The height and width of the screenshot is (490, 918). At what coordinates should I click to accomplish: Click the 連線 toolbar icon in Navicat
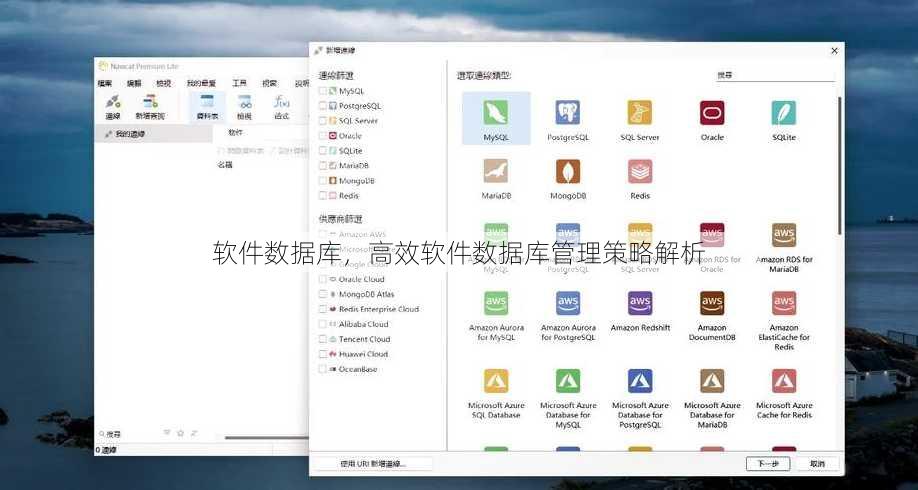click(113, 106)
